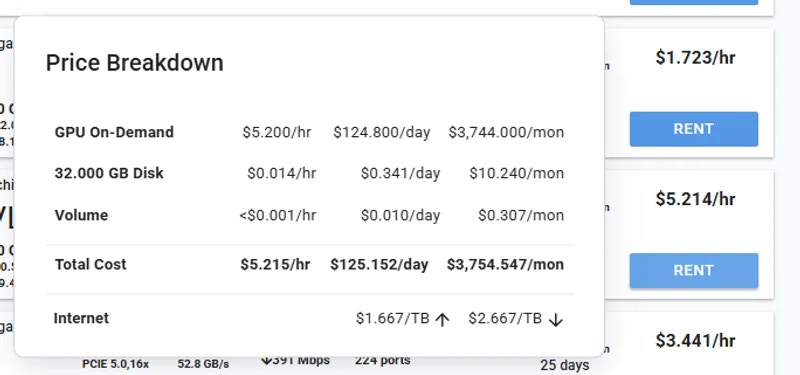This screenshot has height=375, width=800.
Task: Click the 32.000 GB Disk row label
Action: [109, 173]
